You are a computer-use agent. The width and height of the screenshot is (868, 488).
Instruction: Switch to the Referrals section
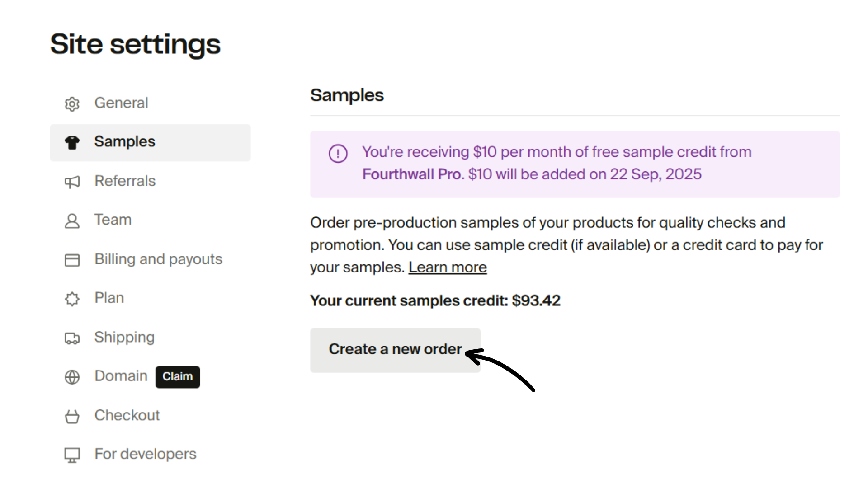point(125,182)
